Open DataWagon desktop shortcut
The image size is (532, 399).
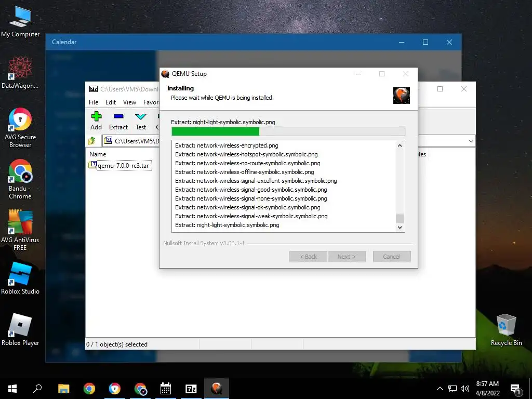[x=20, y=73]
